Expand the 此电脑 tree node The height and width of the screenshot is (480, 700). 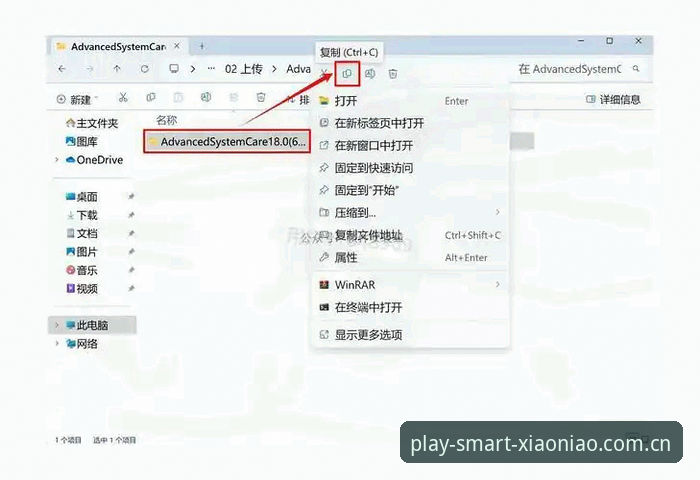[x=57, y=325]
